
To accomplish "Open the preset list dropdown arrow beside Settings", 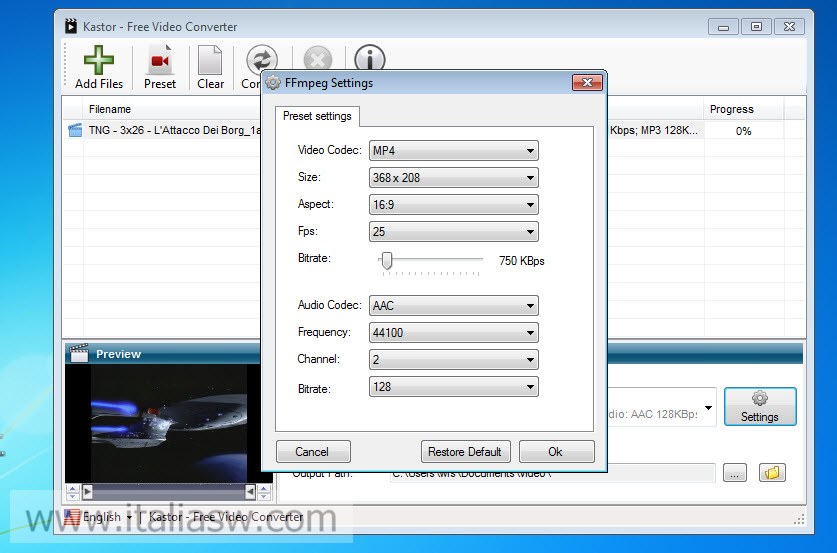I will (708, 408).
